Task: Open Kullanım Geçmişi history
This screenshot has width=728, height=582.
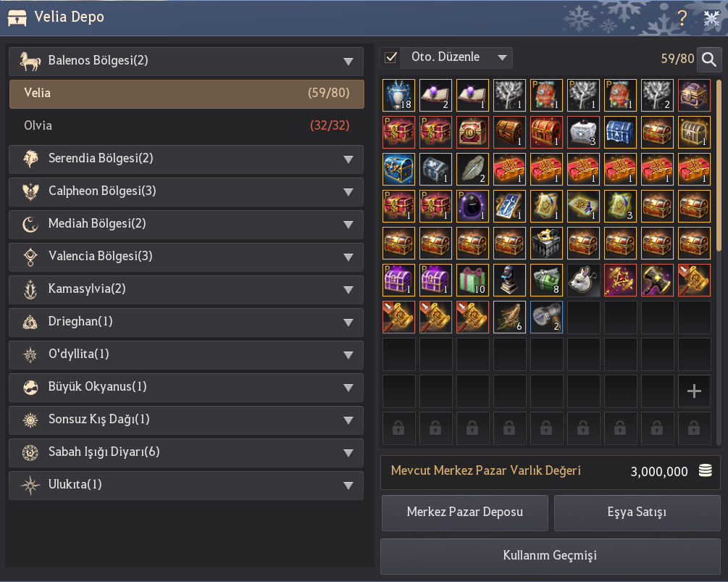Action: pos(551,556)
